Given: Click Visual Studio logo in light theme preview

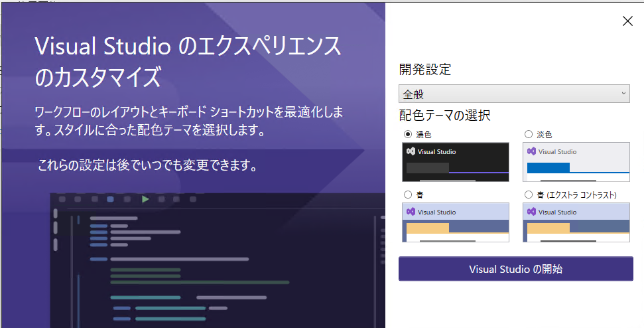Looking at the screenshot, I should pos(531,151).
